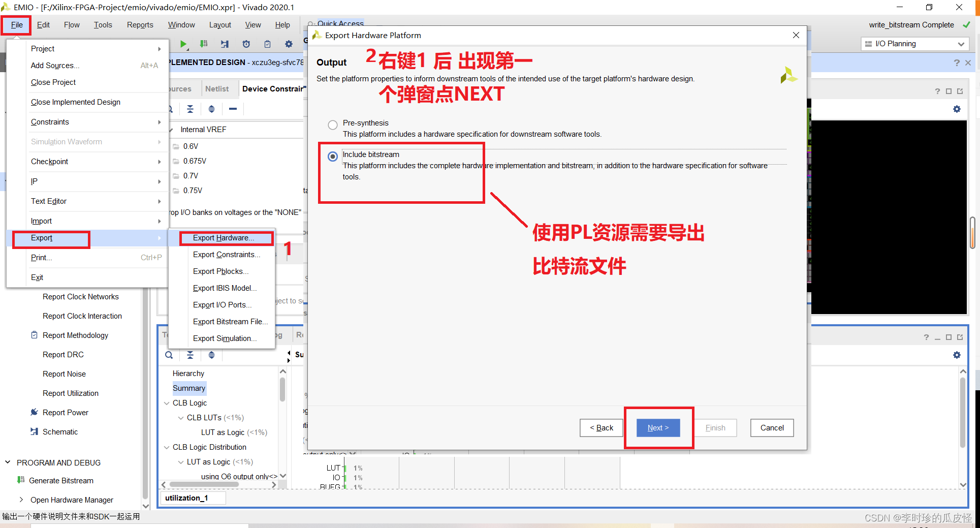Click the Report Power icon
Viewport: 980px width, 528px height.
point(34,412)
